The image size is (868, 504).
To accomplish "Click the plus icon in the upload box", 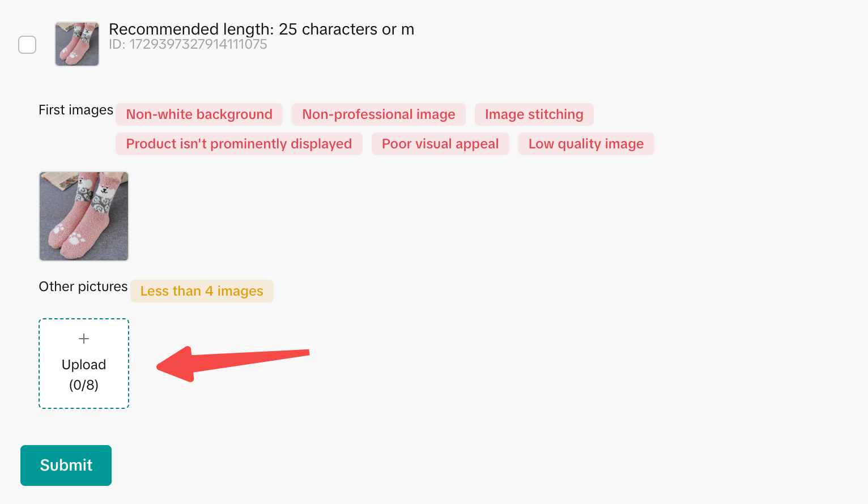I will coord(84,339).
